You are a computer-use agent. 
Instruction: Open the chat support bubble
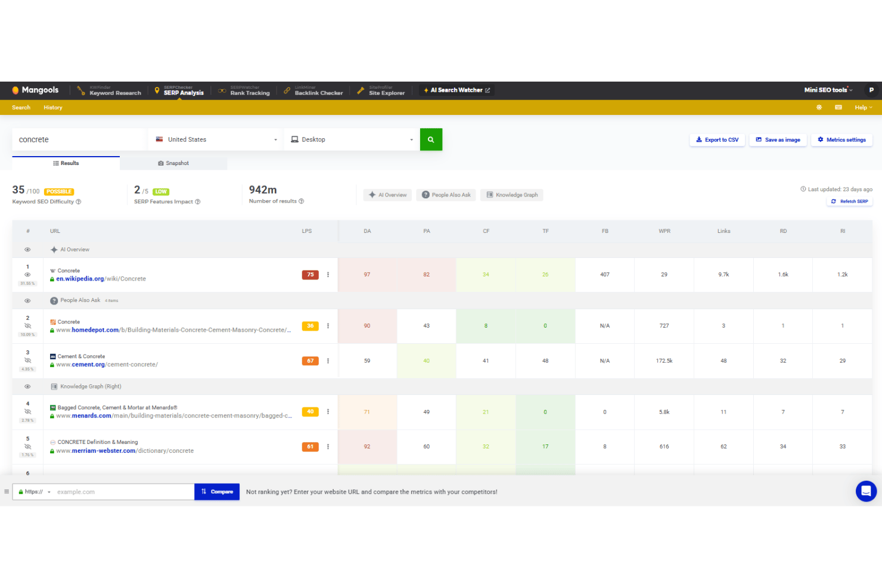coord(866,491)
